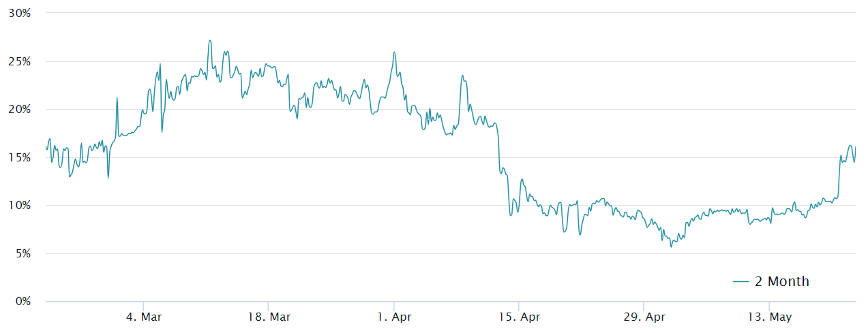Click the first data point at line's left start
Viewport: 868px width, 333px height.
click(46, 146)
